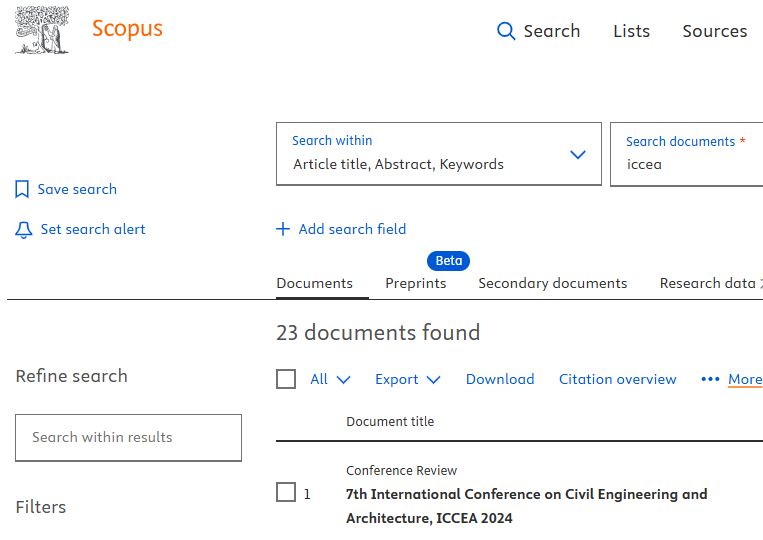Click the Scopus brand name link
Viewport: 763px width, 540px height.
(x=127, y=29)
